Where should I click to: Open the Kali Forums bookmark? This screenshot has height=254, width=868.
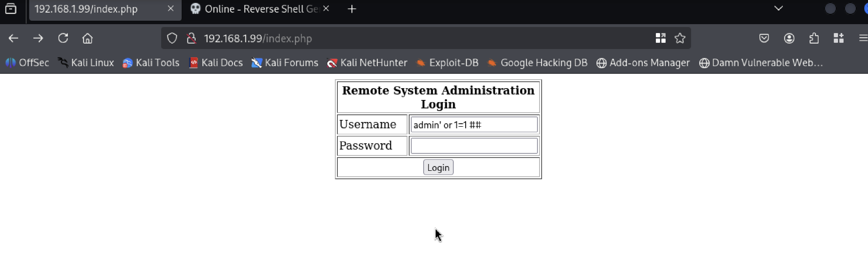click(285, 63)
